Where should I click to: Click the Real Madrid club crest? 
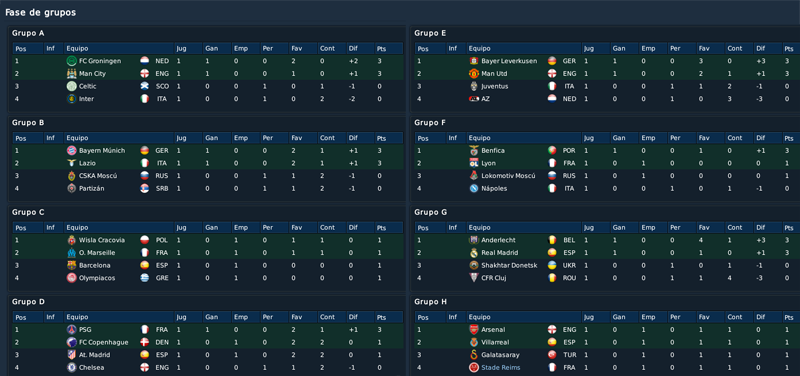coord(473,253)
